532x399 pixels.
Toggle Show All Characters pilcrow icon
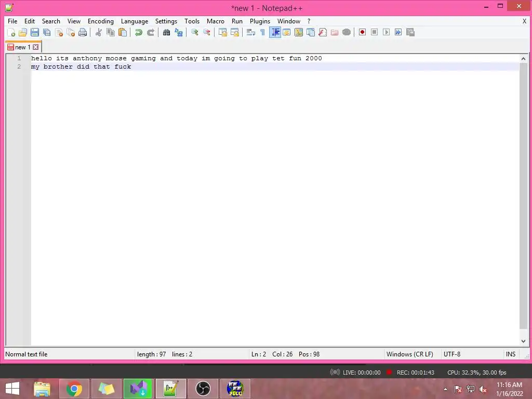262,32
